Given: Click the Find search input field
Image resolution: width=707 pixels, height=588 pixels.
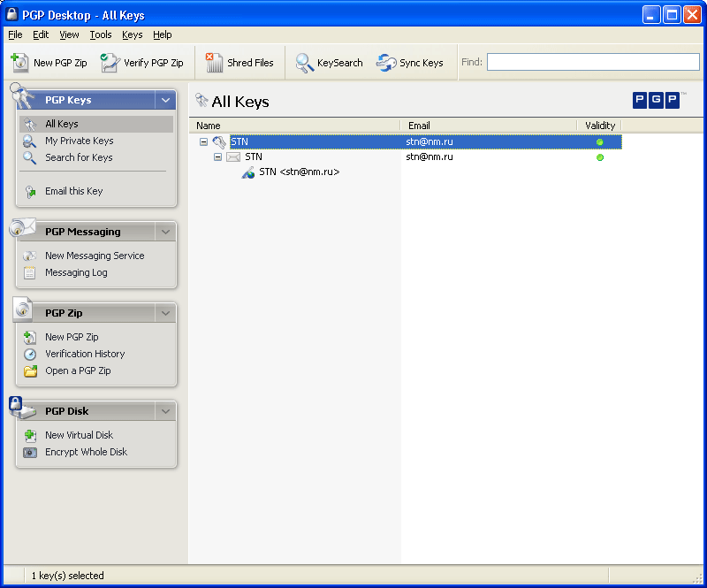Looking at the screenshot, I should click(x=592, y=62).
